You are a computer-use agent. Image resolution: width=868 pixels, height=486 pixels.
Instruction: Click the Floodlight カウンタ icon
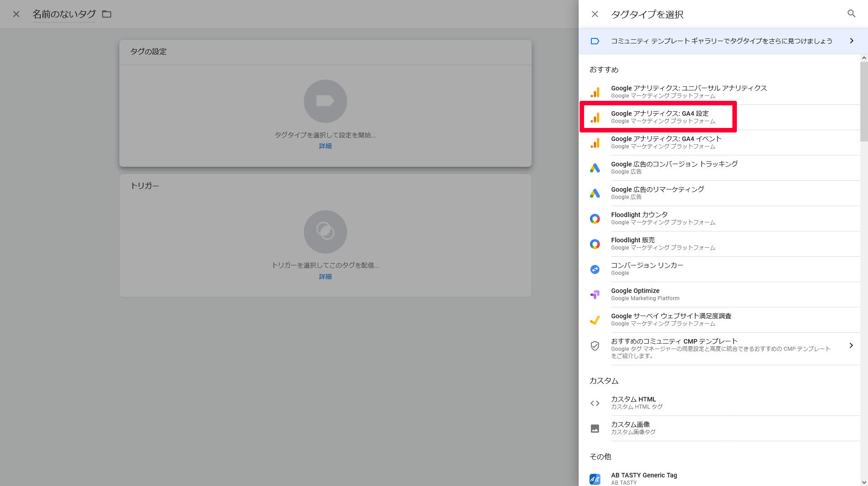point(595,219)
